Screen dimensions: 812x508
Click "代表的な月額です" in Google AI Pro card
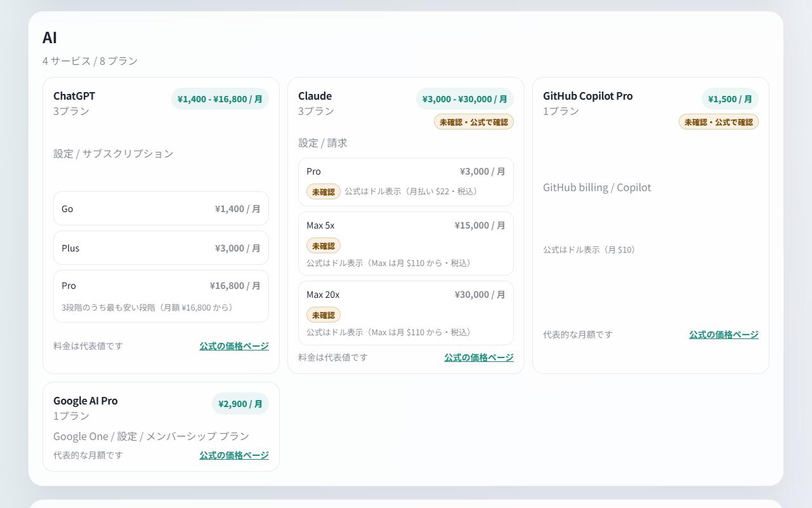pyautogui.click(x=88, y=455)
